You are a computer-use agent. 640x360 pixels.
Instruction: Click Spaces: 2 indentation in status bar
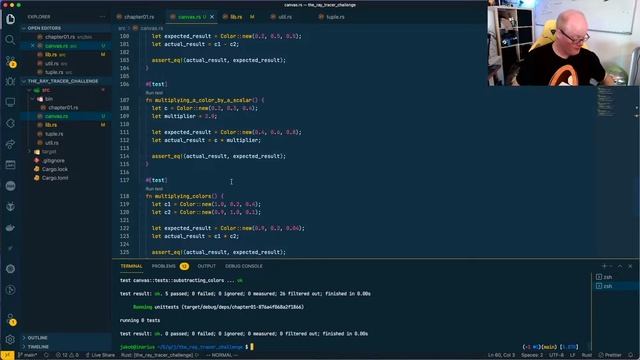[x=532, y=355]
